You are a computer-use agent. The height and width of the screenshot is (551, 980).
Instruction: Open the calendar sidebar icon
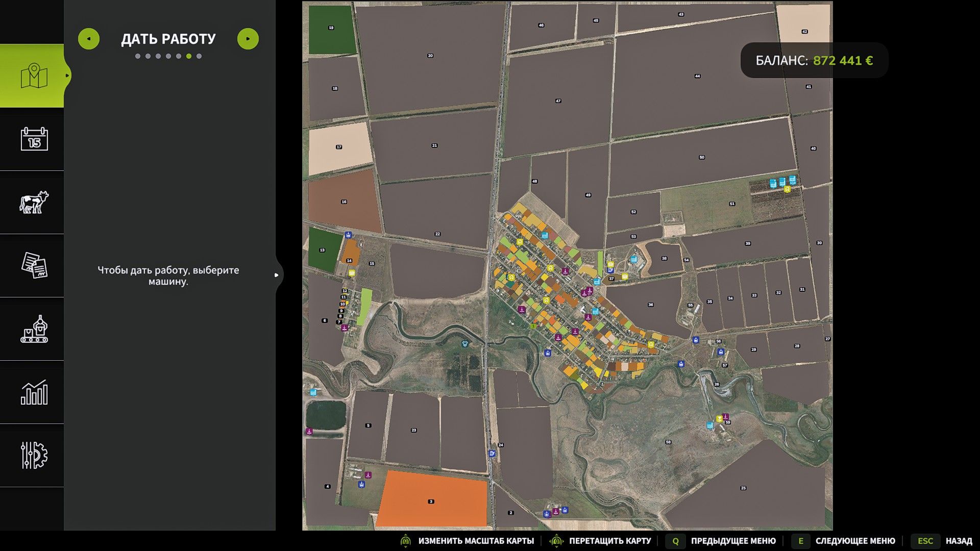tap(34, 139)
